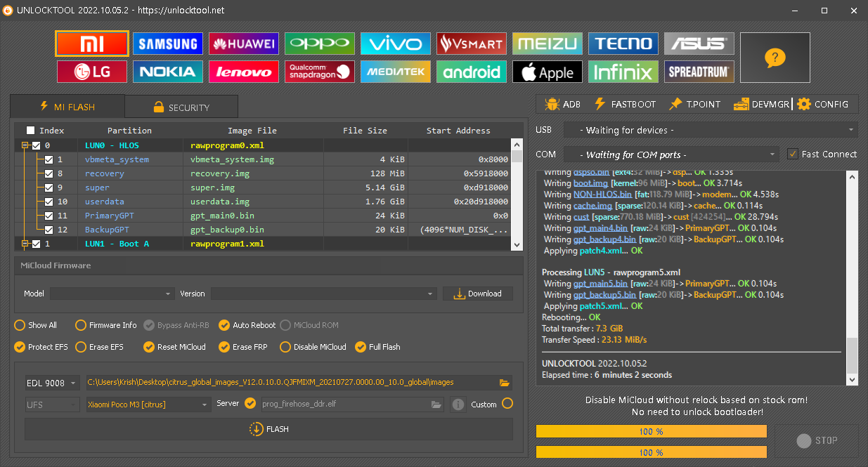This screenshot has width=868, height=467.
Task: Enable the Custom loader option
Action: tap(507, 403)
